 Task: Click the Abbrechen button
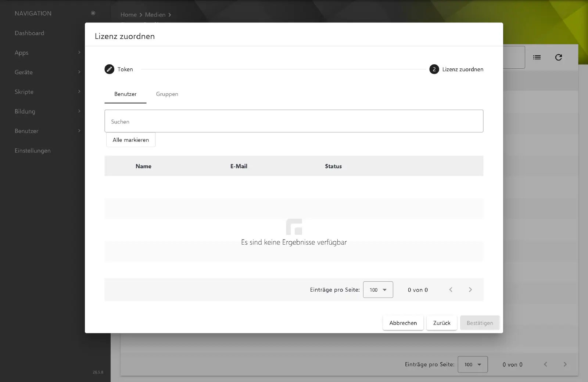(403, 323)
